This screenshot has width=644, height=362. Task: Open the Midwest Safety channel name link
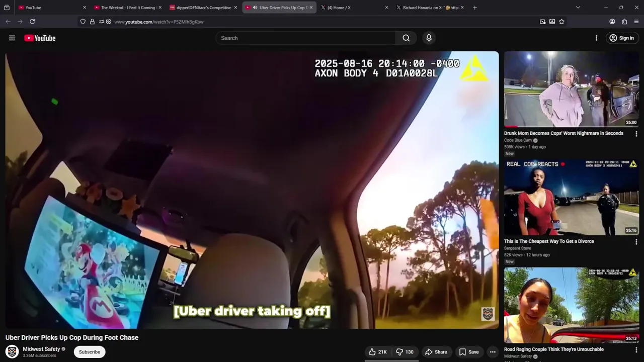[41, 349]
